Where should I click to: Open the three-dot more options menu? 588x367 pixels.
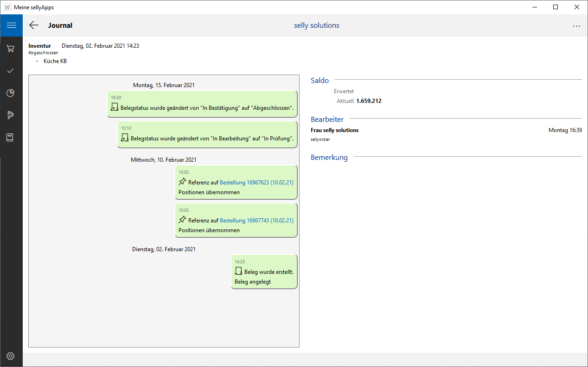pos(576,26)
